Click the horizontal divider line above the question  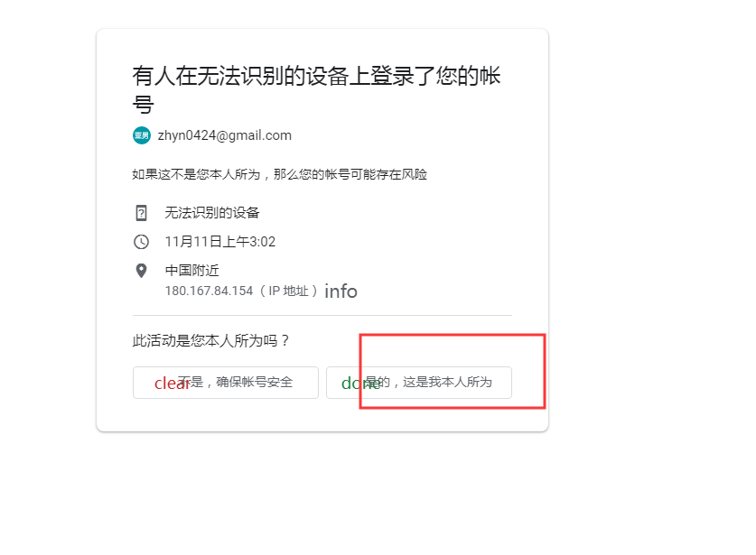click(322, 316)
